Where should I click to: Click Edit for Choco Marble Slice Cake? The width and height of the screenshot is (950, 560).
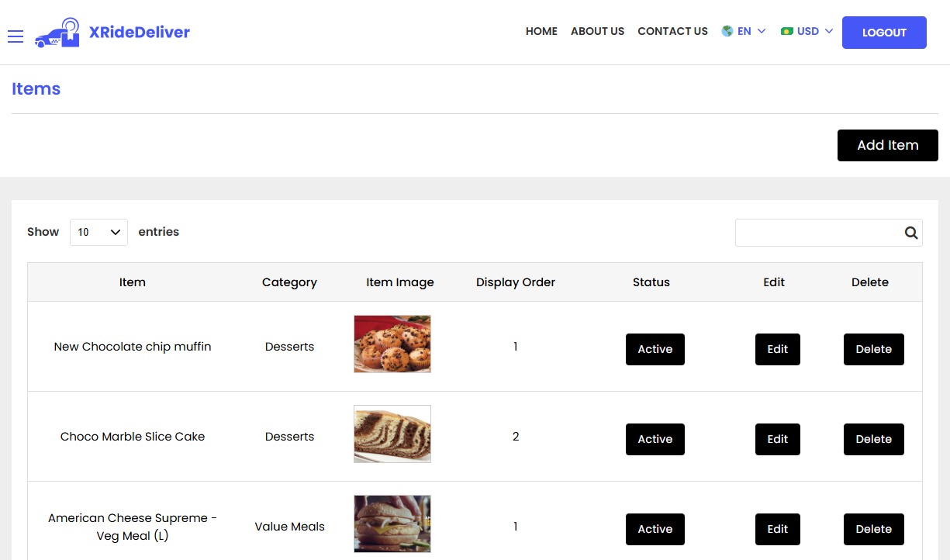(x=777, y=439)
